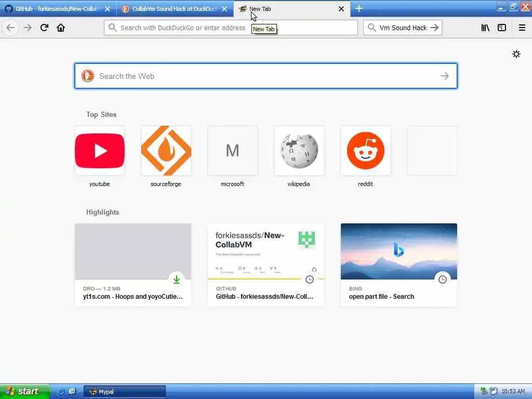Viewport: 532px width, 399px height.
Task: Click the history clock on GitHub card
Action: (x=310, y=279)
